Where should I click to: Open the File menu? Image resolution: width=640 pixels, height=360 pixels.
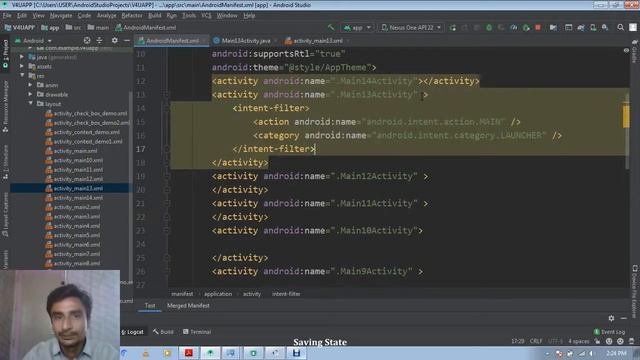[7, 16]
